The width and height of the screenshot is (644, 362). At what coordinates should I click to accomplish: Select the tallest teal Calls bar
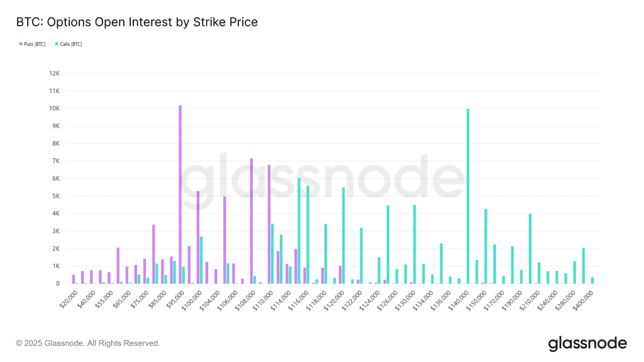coord(468,196)
